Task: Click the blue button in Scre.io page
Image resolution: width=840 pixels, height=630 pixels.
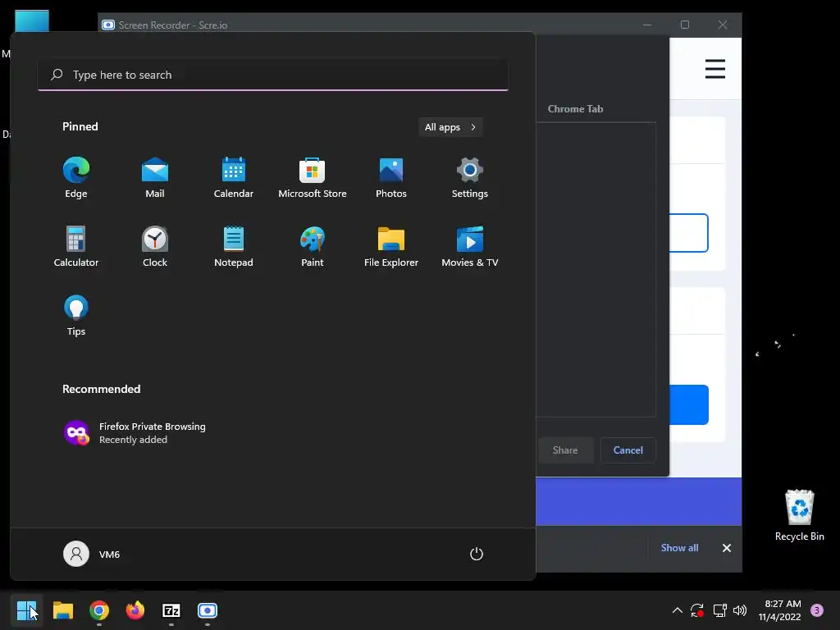Action: (x=689, y=404)
